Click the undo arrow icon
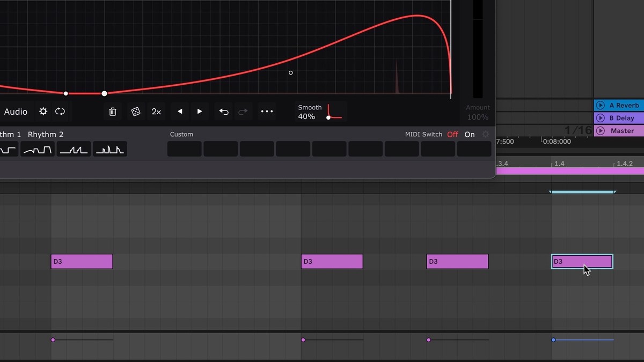Image resolution: width=644 pixels, height=362 pixels. pyautogui.click(x=224, y=112)
